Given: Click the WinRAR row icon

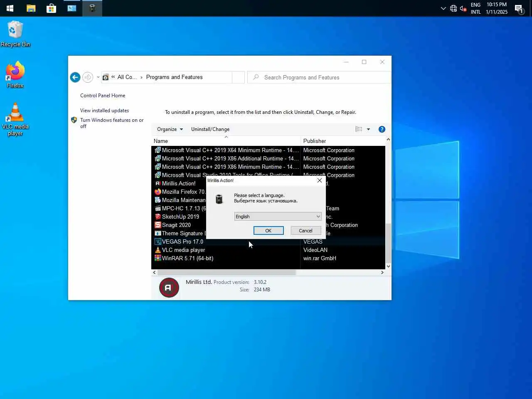Looking at the screenshot, I should (158, 258).
